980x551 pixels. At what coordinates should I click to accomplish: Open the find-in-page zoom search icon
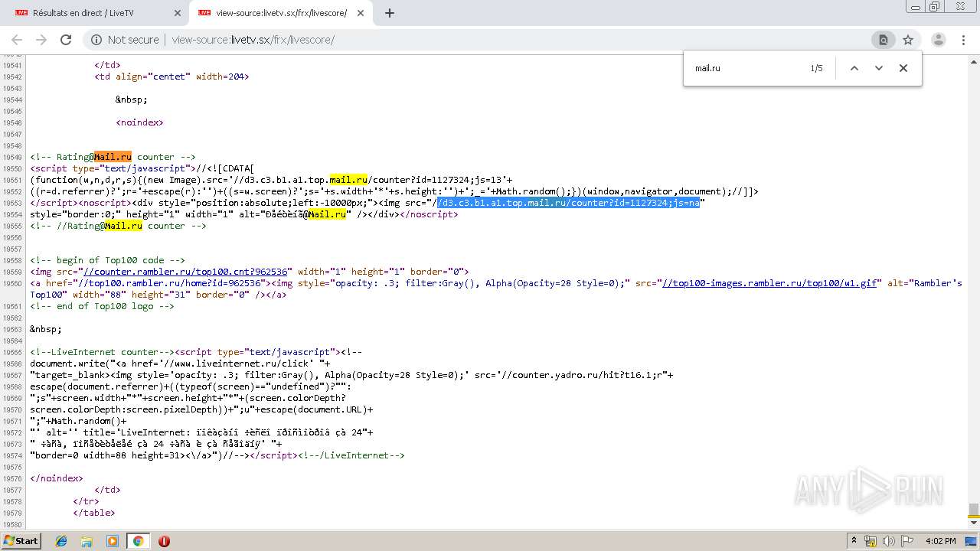point(883,40)
